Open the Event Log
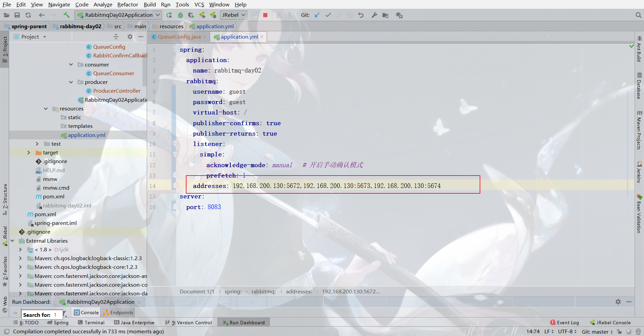Screen dimensions: 644x336 (565, 323)
